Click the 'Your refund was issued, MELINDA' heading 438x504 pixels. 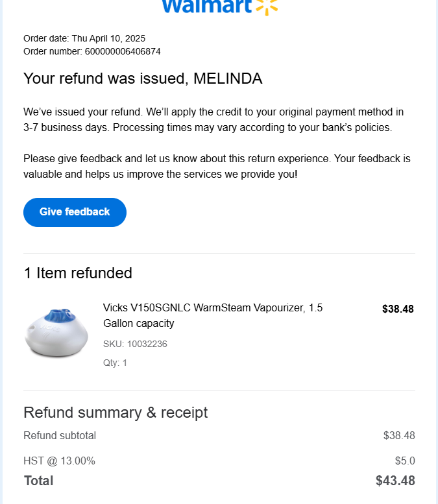(x=143, y=79)
